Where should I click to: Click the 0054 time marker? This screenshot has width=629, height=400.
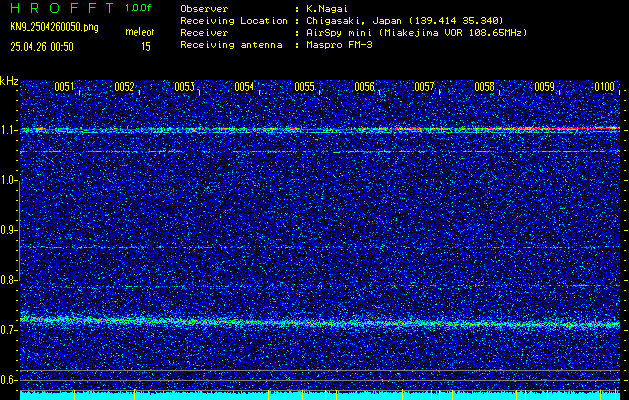click(x=244, y=87)
